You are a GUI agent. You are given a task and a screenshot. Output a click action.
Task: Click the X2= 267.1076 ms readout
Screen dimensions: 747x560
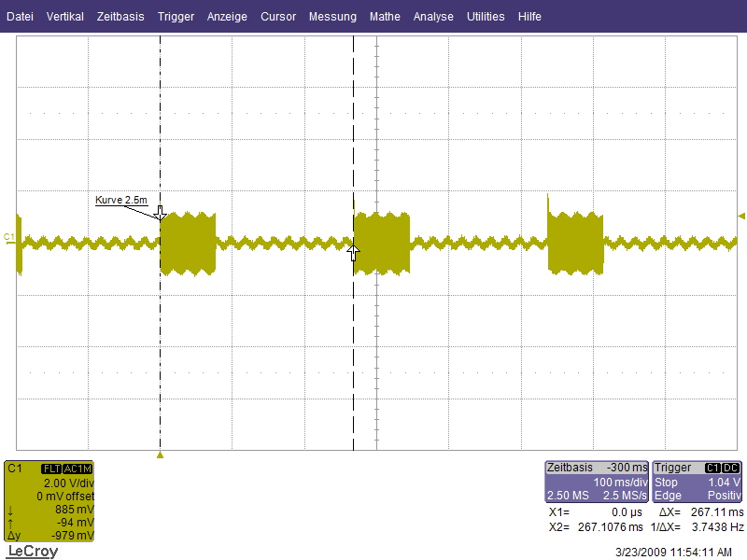coord(596,527)
